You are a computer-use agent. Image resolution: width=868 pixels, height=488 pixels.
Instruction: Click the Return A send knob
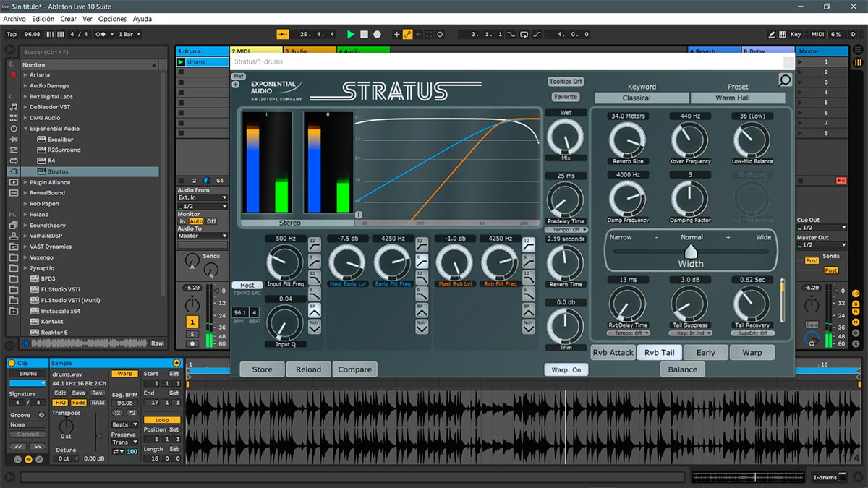[191, 260]
